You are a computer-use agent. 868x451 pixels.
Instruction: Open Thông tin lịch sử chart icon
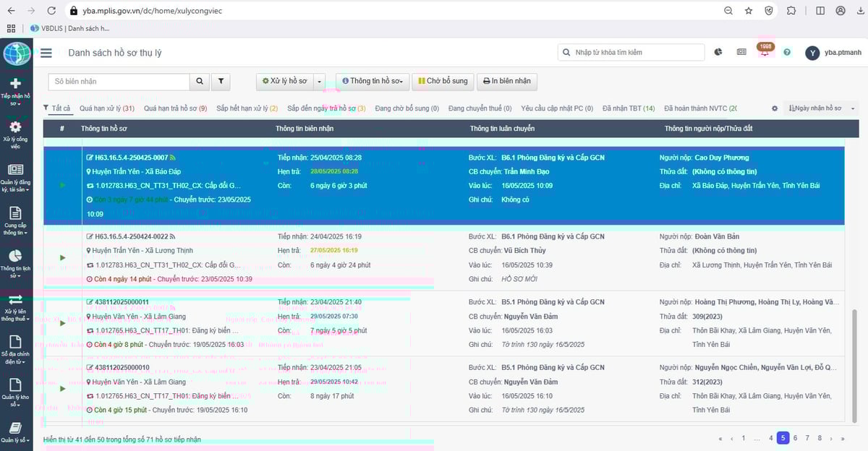[16, 256]
